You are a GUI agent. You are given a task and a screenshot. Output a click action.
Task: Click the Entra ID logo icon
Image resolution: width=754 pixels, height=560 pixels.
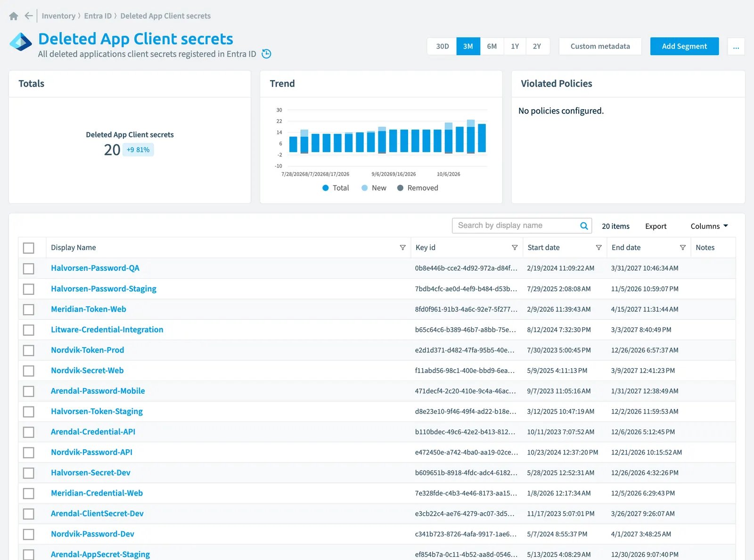coord(21,42)
